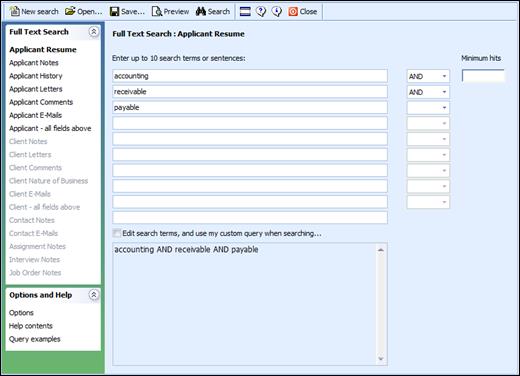This screenshot has width=520, height=376.
Task: Open the Options link
Action: tap(21, 313)
